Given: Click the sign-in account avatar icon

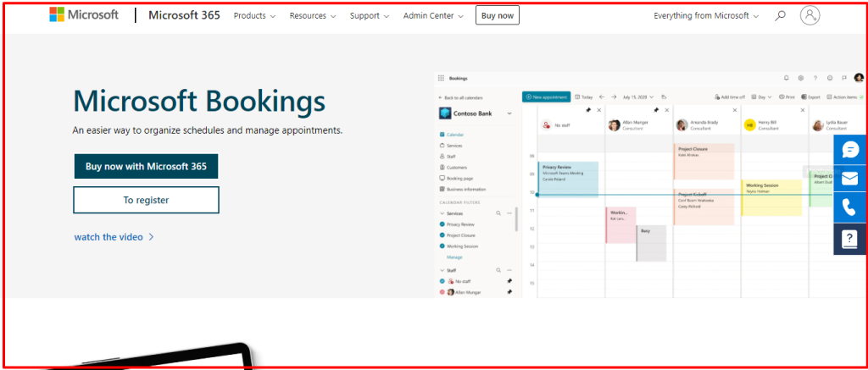Looking at the screenshot, I should coord(810,15).
